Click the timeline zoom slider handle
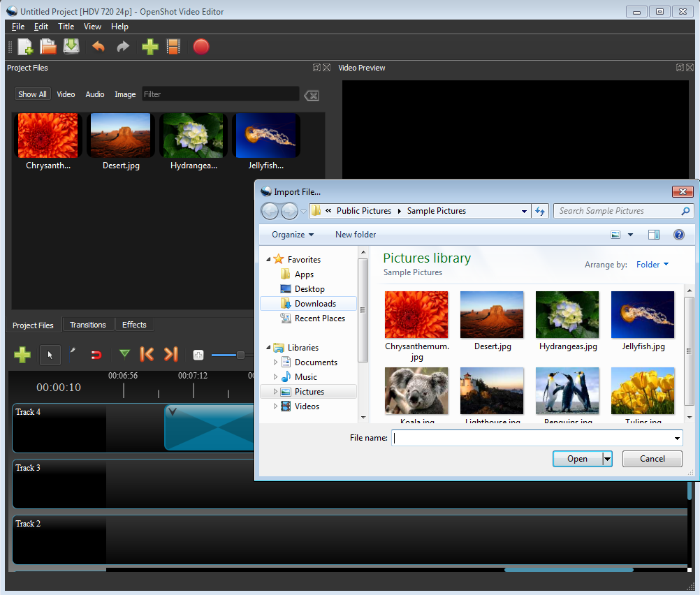This screenshot has width=700, height=595. click(240, 355)
